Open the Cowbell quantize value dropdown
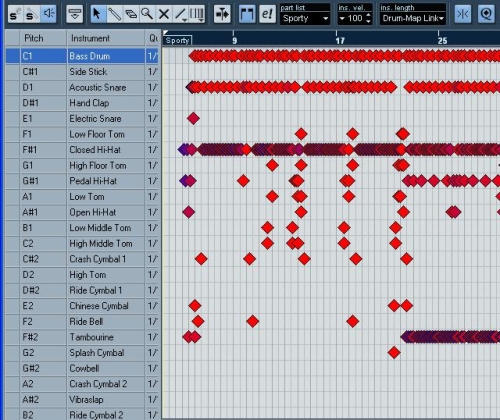Image resolution: width=500 pixels, height=420 pixels. coord(153,368)
